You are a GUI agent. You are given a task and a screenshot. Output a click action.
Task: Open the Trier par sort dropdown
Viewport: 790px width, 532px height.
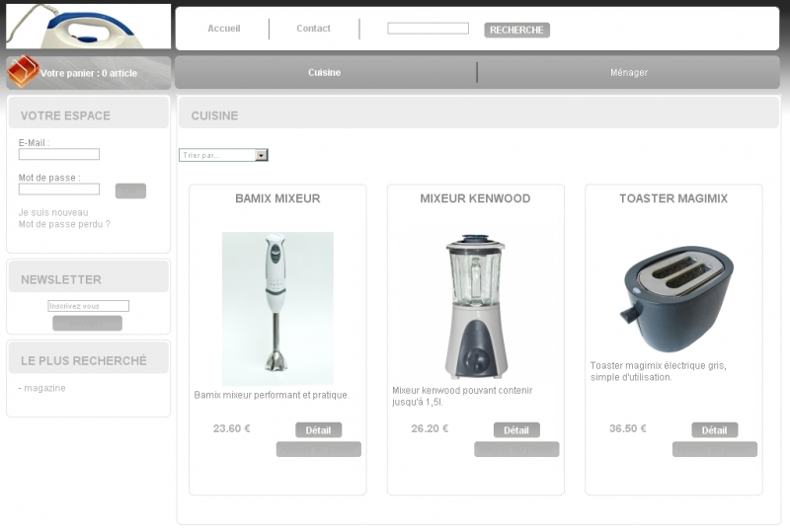(x=223, y=155)
